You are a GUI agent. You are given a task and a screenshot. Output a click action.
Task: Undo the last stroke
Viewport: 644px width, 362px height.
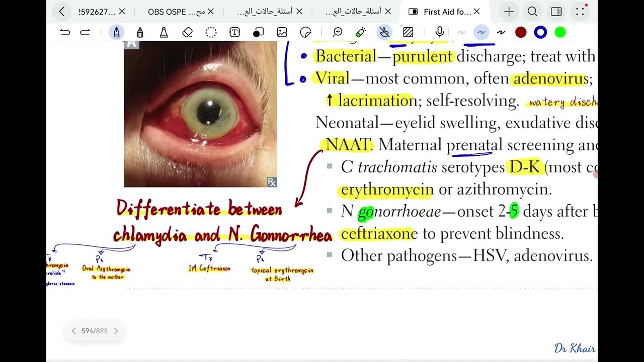pyautogui.click(x=65, y=33)
